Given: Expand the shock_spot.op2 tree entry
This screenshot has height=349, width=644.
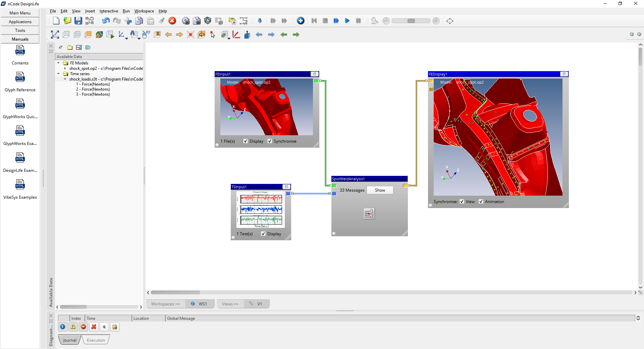Looking at the screenshot, I should pyautogui.click(x=65, y=68).
